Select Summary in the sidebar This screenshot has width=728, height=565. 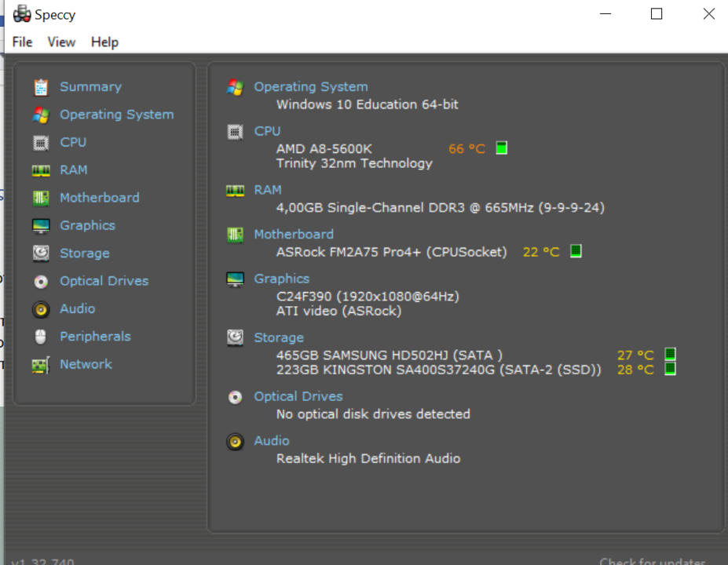point(91,87)
